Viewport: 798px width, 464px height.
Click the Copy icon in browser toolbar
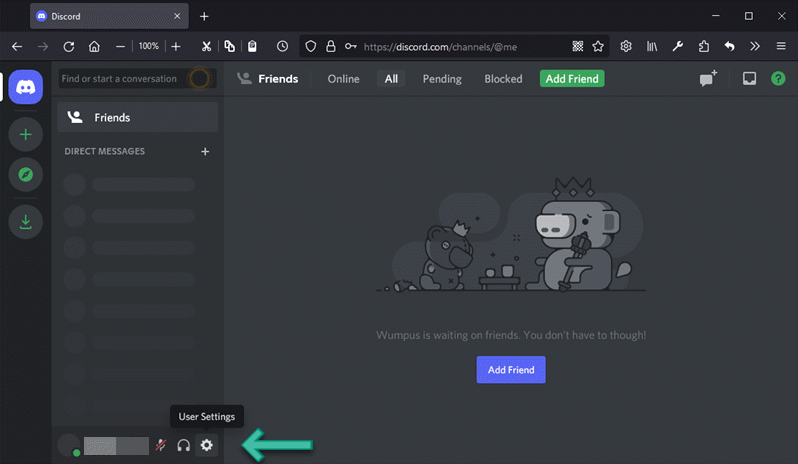tap(230, 47)
